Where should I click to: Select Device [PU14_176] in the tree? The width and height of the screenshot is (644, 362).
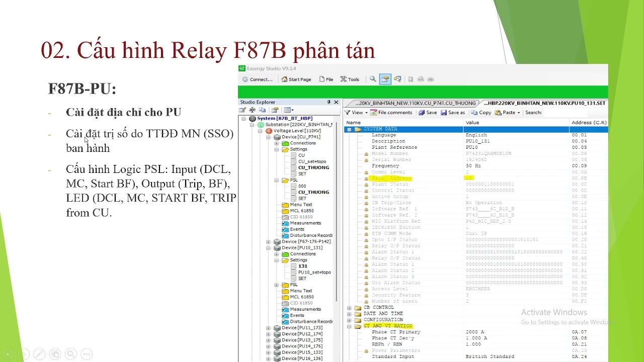(x=302, y=346)
